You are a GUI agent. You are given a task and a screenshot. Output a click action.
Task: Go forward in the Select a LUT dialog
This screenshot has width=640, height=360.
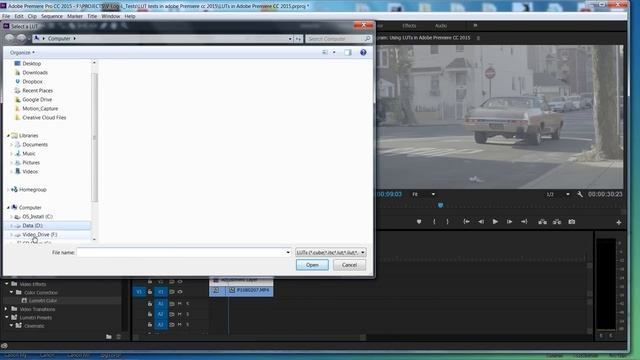[21, 38]
